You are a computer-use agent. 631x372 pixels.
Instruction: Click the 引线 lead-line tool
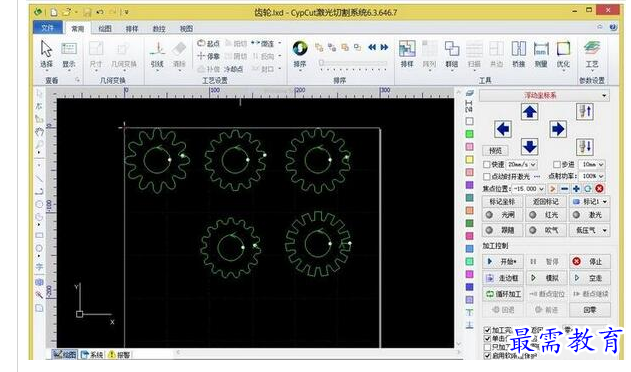click(x=157, y=54)
